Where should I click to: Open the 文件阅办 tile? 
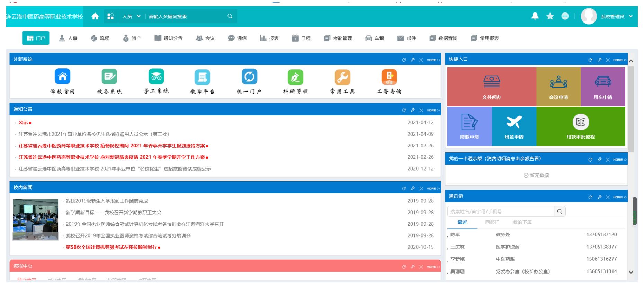pos(492,87)
